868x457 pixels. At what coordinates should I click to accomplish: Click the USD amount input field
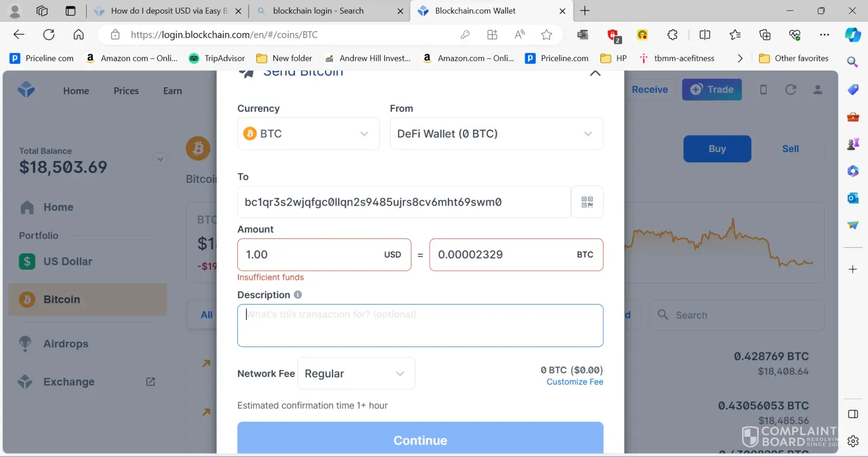point(311,255)
